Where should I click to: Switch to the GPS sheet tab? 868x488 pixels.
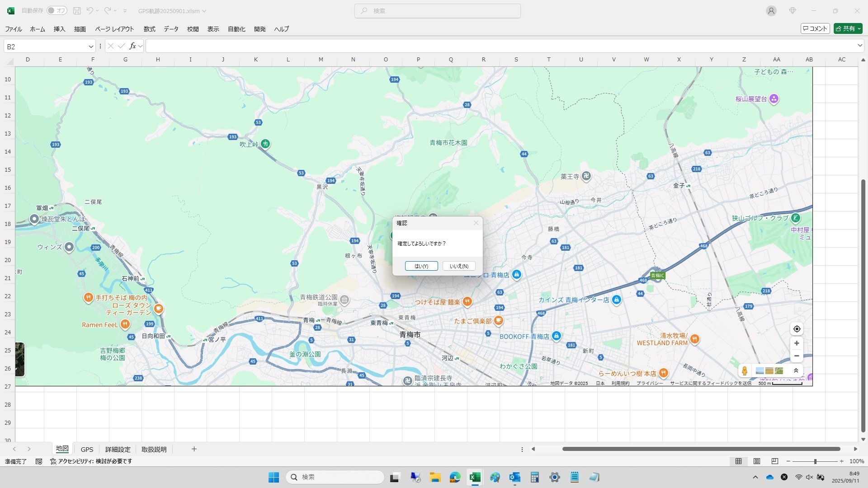[87, 449]
